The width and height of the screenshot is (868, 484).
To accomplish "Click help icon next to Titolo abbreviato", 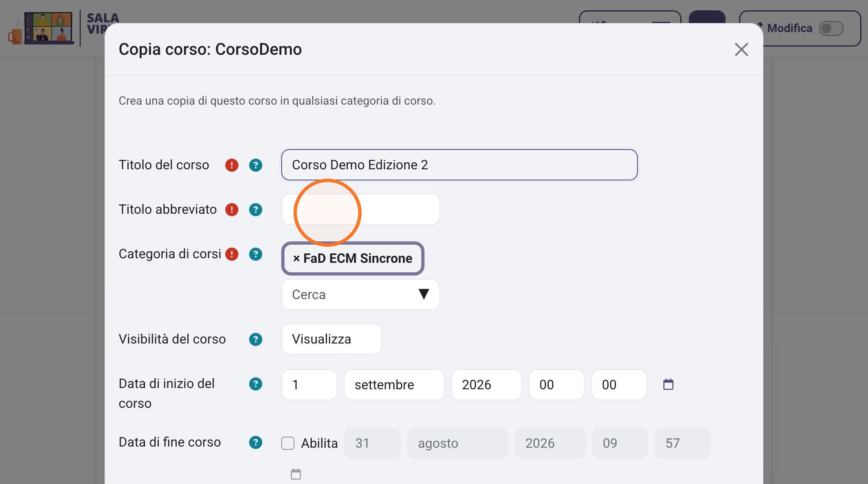I will click(256, 210).
